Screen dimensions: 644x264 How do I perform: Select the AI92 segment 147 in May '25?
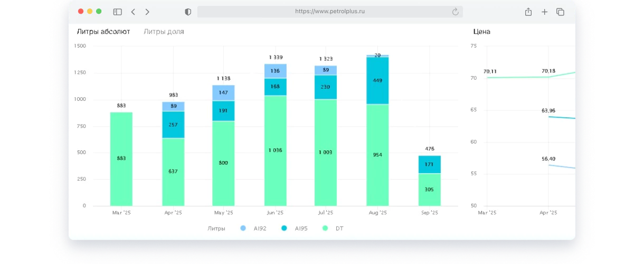click(223, 92)
